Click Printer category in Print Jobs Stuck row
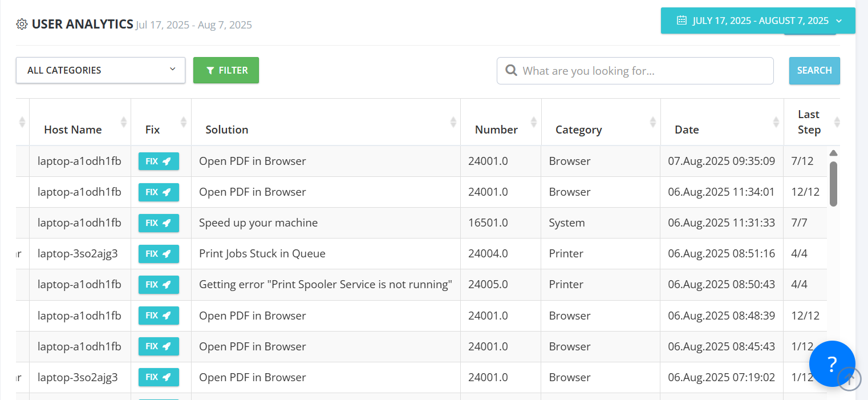The width and height of the screenshot is (868, 400). pos(601,254)
